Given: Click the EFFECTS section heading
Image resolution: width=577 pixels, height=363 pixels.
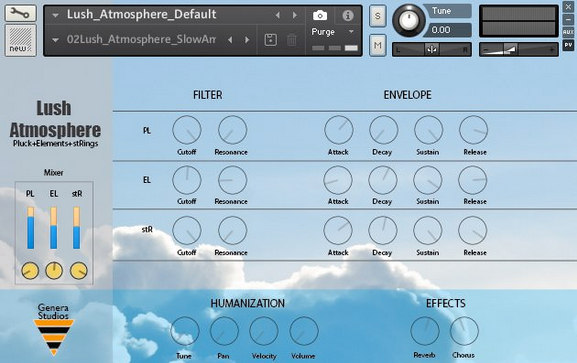Looking at the screenshot, I should coord(446,303).
